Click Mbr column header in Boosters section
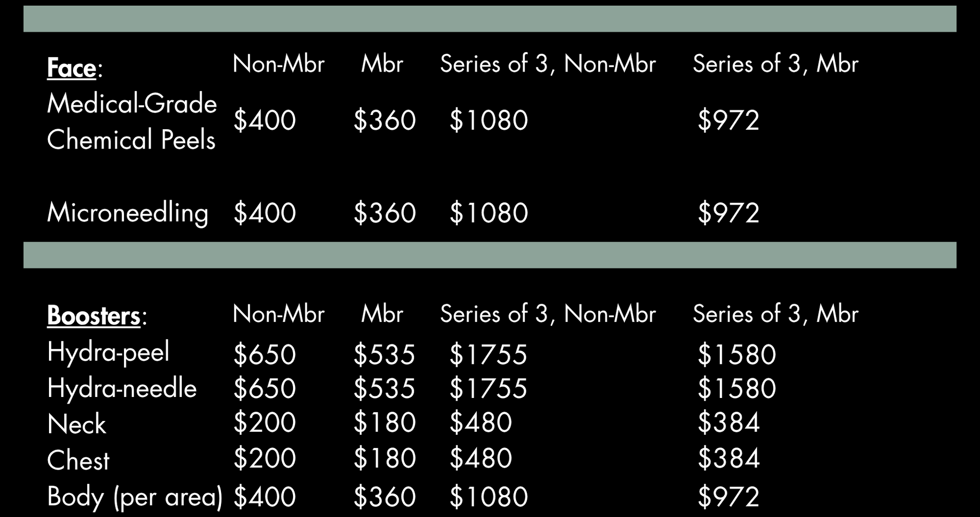 pos(382,314)
